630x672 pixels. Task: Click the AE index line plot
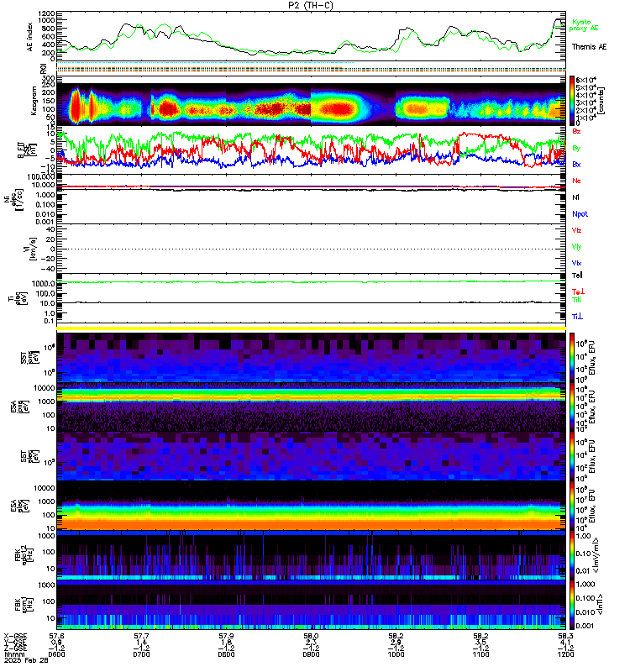(311, 36)
